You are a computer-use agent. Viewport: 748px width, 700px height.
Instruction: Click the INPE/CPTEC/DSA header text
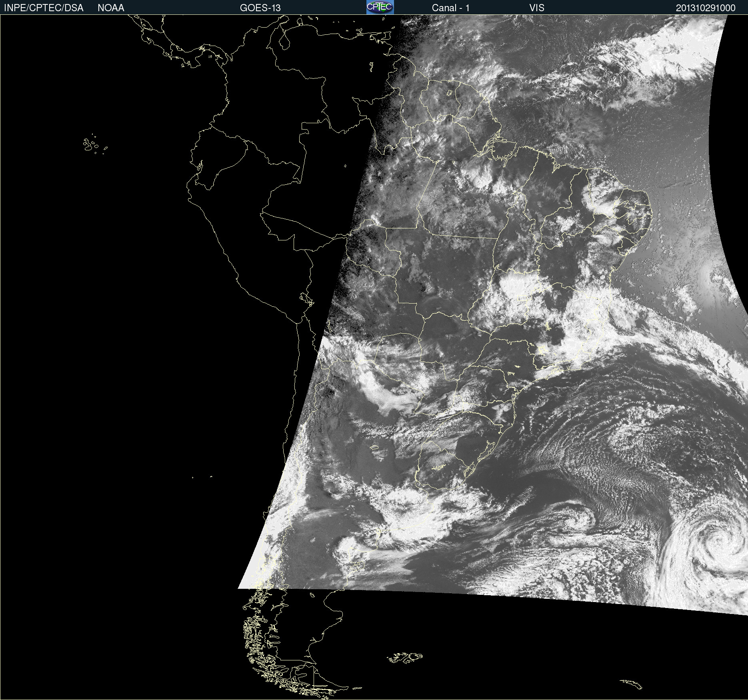44,8
